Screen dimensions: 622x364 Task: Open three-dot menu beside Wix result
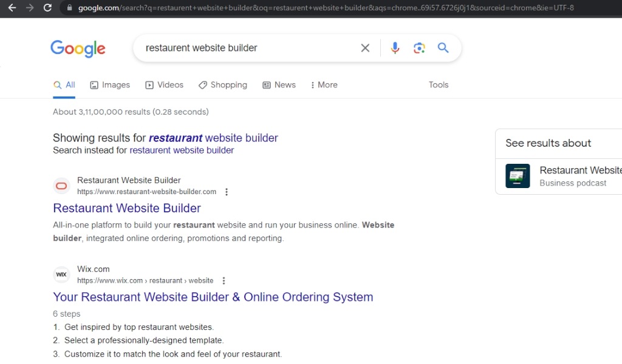(x=224, y=281)
